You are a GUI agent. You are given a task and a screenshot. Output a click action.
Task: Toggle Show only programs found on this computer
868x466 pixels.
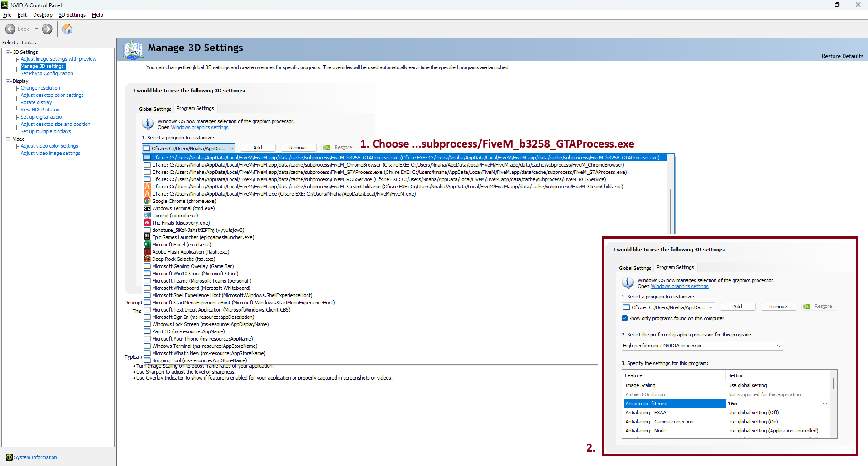click(624, 318)
